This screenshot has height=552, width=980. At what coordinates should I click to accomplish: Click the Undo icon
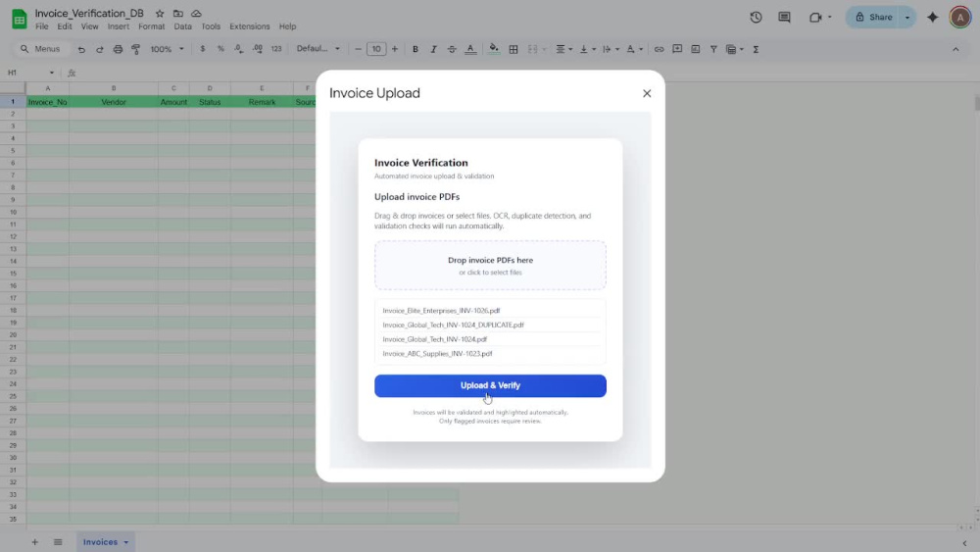pos(81,49)
